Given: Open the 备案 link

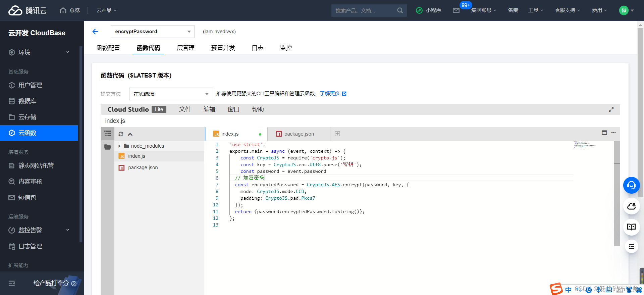Looking at the screenshot, I should tap(513, 10).
